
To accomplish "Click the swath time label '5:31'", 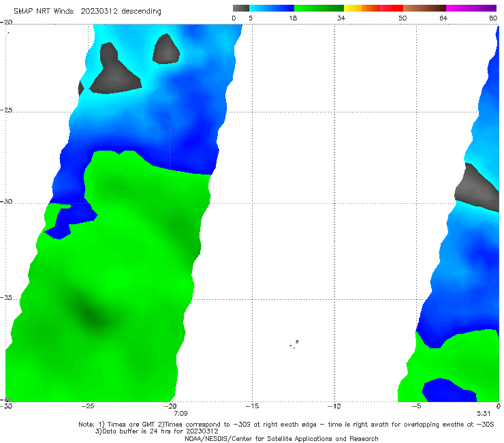I will tap(484, 414).
